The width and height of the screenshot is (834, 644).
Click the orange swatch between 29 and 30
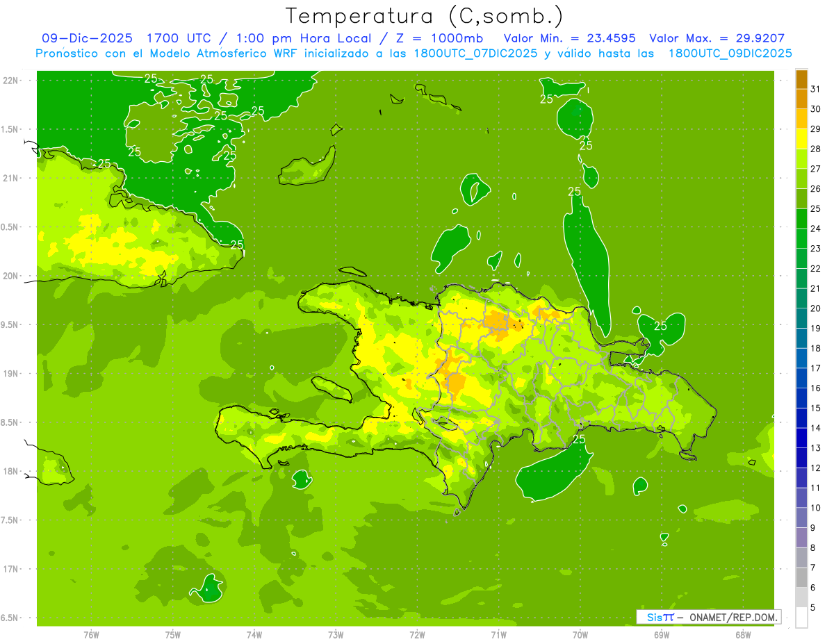(801, 119)
